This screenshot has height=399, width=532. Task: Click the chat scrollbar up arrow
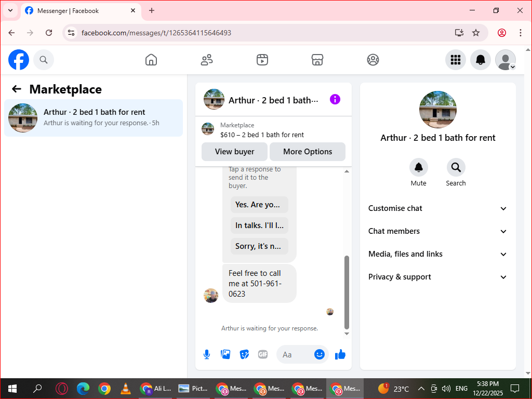pyautogui.click(x=347, y=171)
